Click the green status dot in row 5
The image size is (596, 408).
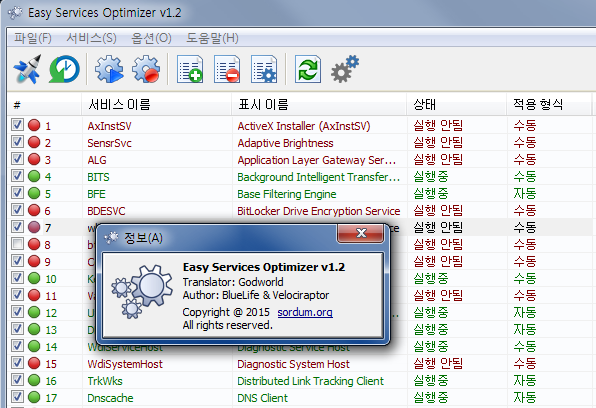point(34,193)
